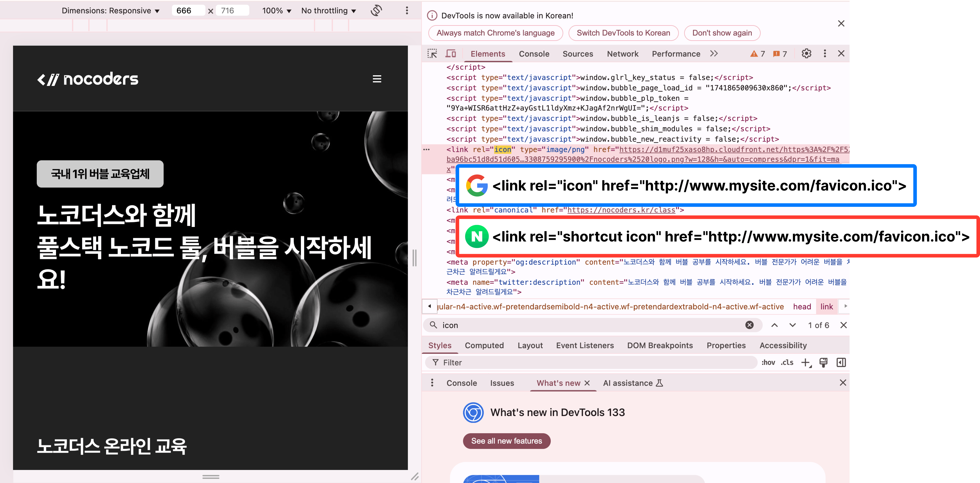Open drawer Issues tab
This screenshot has width=980, height=483.
pos(502,383)
